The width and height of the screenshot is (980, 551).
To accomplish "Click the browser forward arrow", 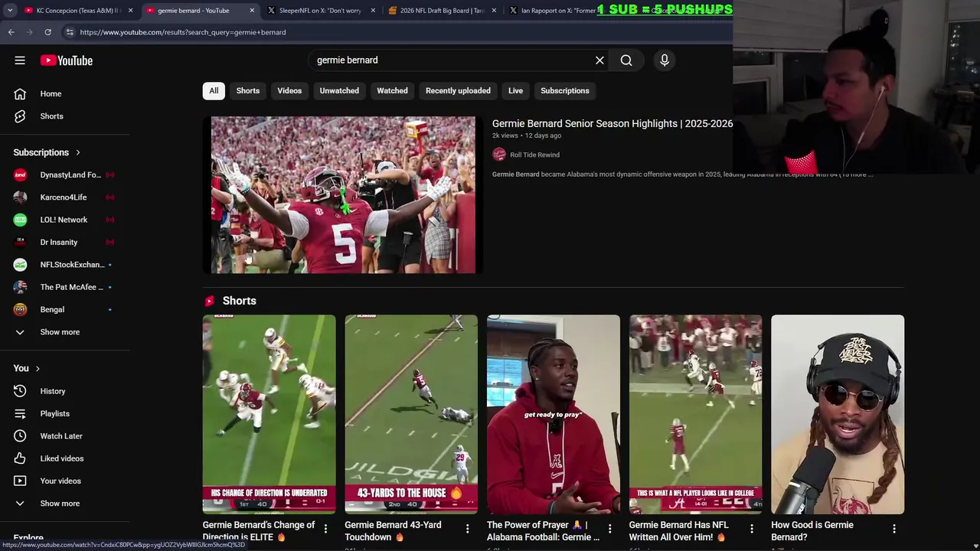I will [x=29, y=32].
